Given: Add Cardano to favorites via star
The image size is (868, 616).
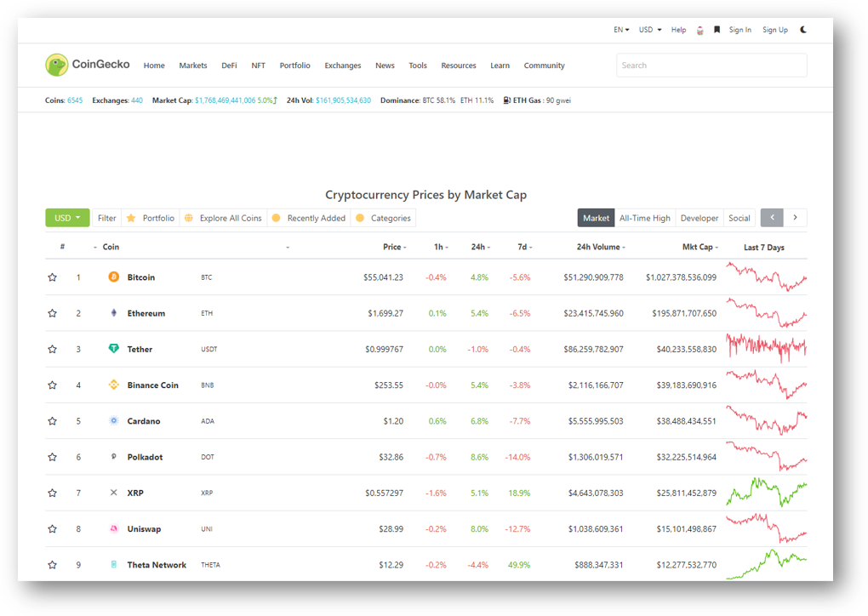Looking at the screenshot, I should [x=52, y=421].
